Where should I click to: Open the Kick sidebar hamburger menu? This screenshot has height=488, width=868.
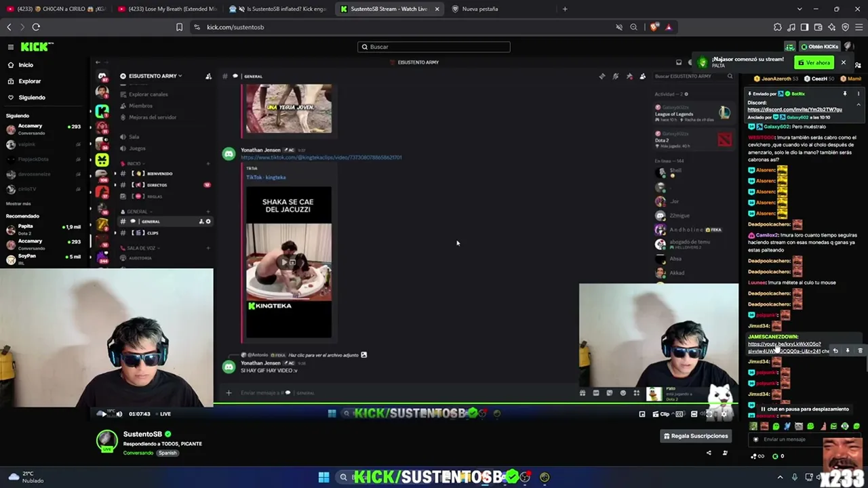(x=11, y=47)
